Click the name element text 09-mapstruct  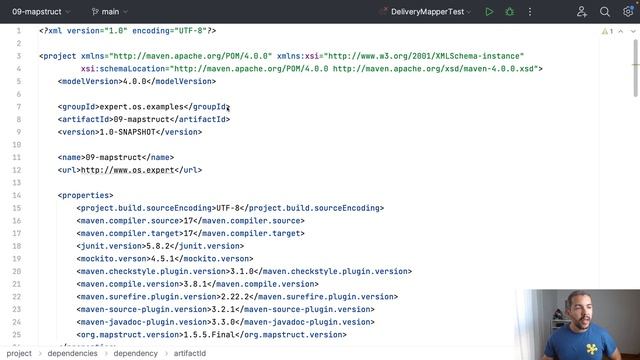click(x=113, y=157)
